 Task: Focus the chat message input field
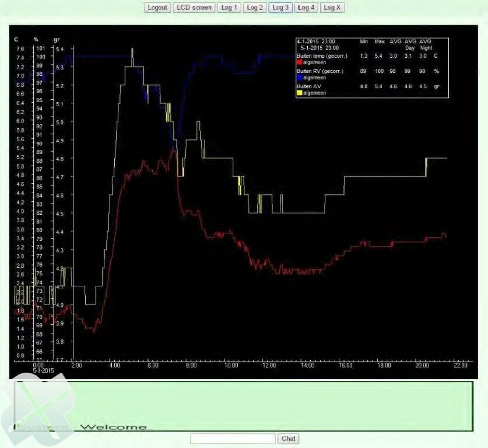point(233,438)
